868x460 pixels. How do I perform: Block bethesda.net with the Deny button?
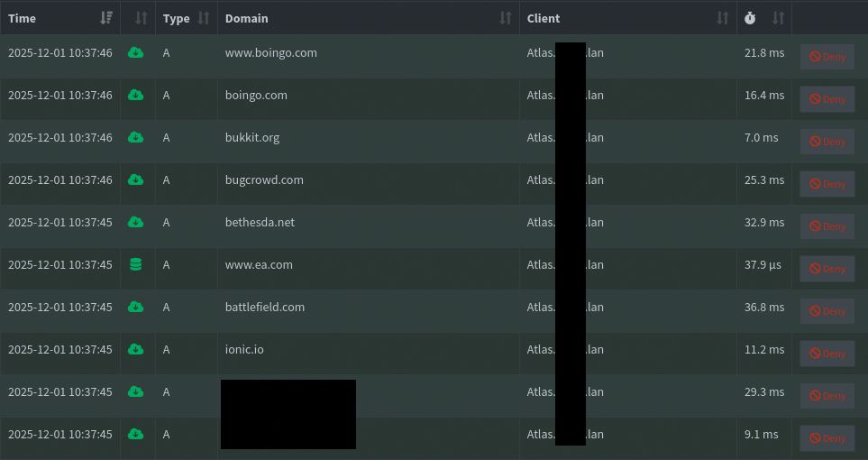pyautogui.click(x=827, y=226)
